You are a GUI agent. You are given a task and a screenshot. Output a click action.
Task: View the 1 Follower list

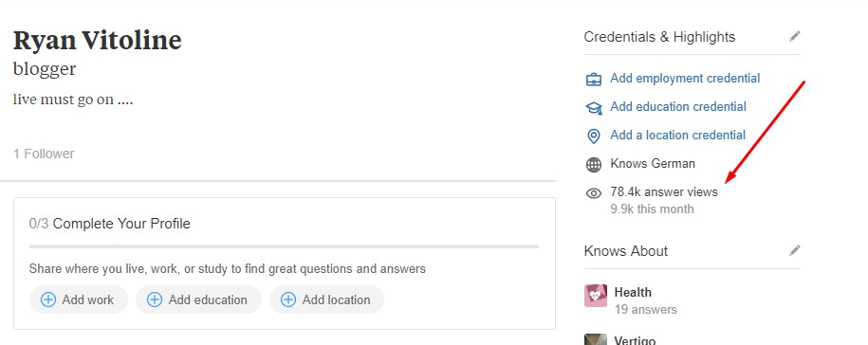44,154
